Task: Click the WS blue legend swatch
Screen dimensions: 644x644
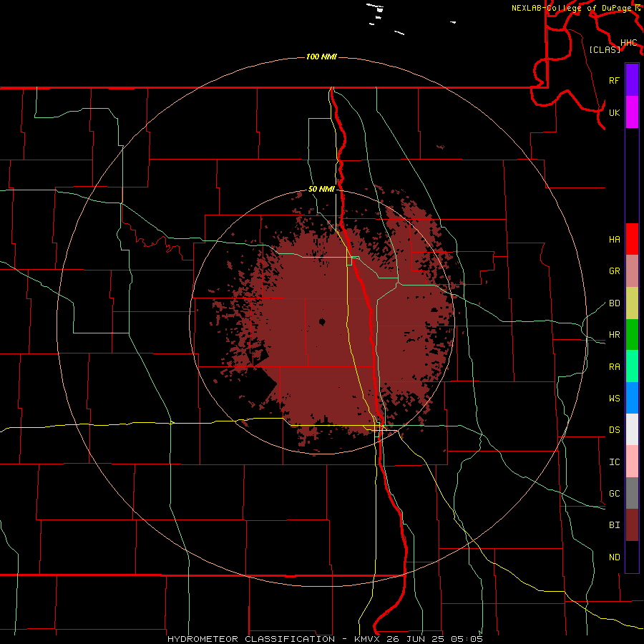Action: pos(632,398)
